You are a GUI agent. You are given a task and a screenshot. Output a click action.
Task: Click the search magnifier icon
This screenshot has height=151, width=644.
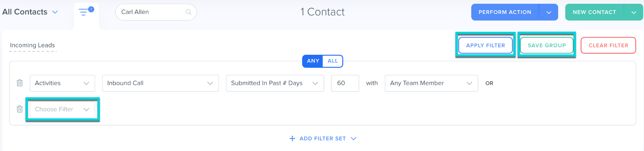click(x=188, y=12)
